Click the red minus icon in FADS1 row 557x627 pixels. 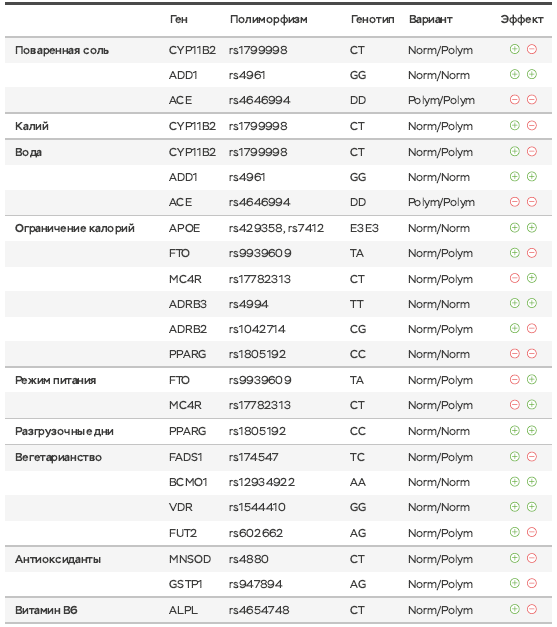[532, 456]
